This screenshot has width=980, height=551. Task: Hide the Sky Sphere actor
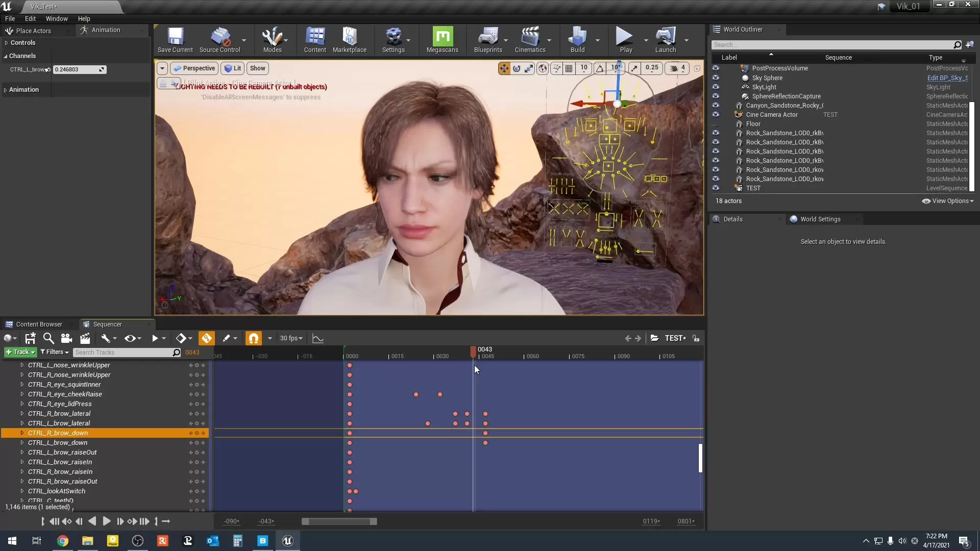[716, 78]
